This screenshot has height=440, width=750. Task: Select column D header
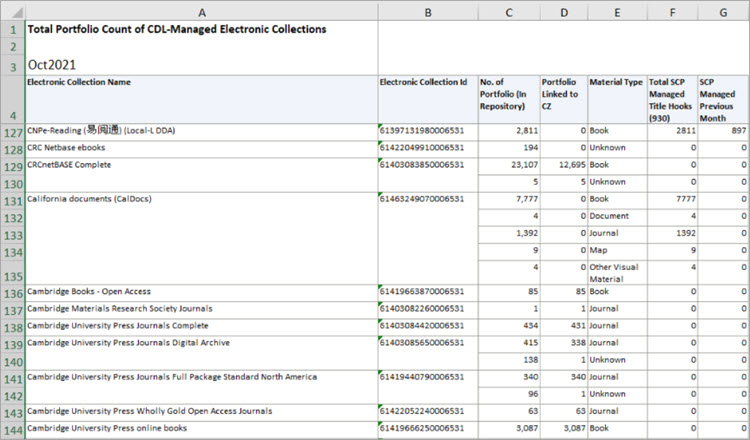tap(564, 12)
